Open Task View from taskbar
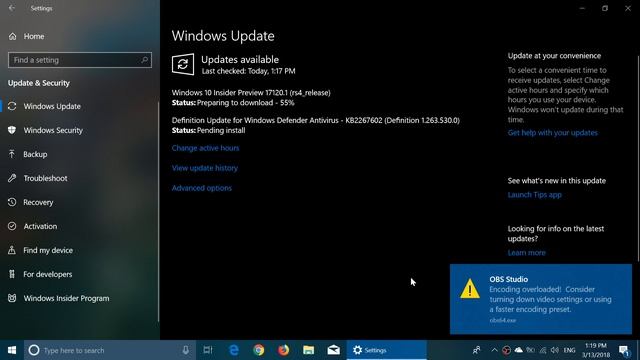 [x=208, y=350]
